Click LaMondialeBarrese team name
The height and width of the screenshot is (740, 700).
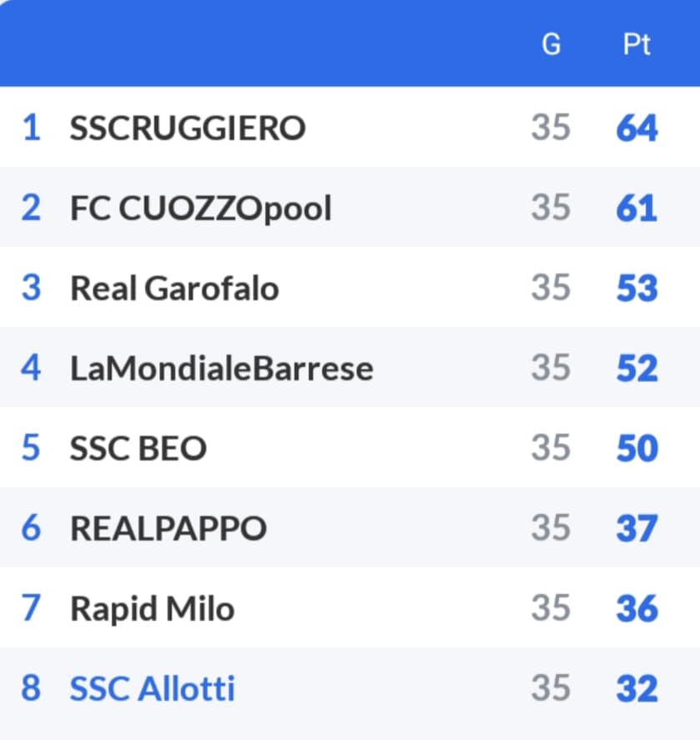tap(222, 369)
